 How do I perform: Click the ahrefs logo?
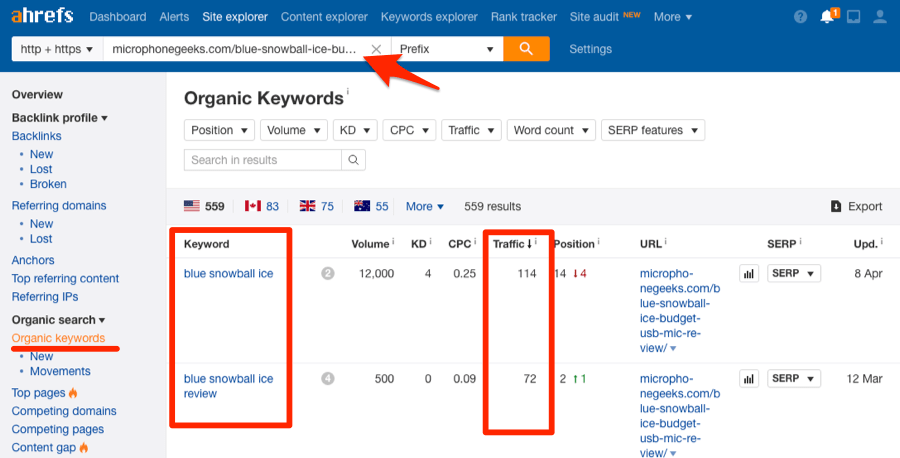[x=42, y=15]
